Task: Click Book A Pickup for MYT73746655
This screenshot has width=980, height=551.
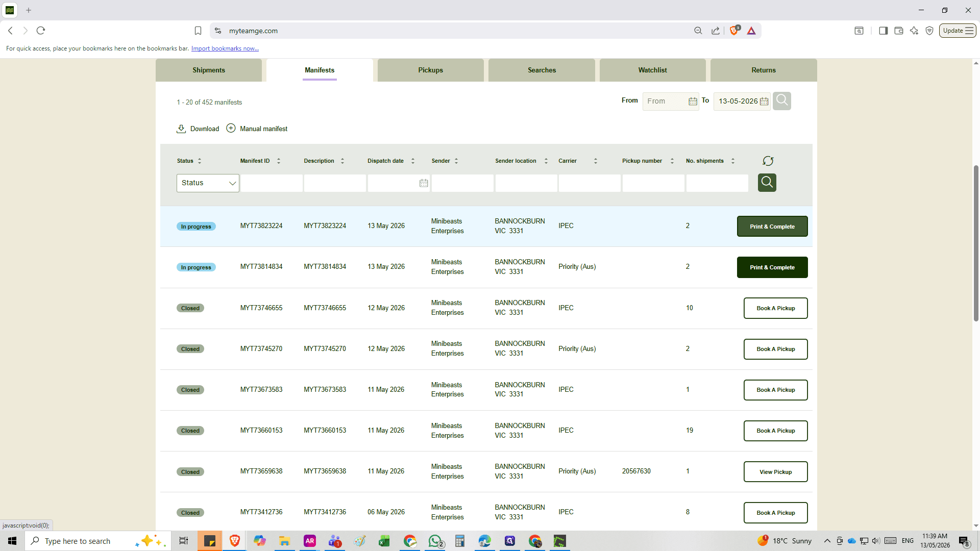Action: [776, 308]
